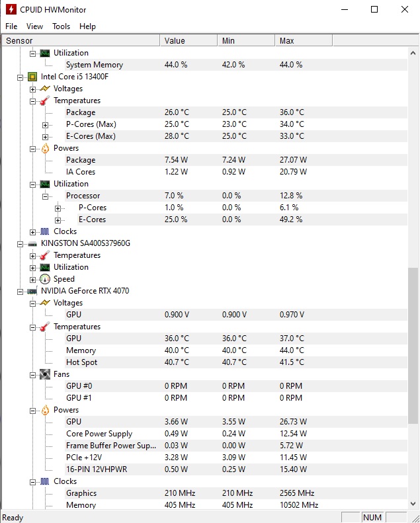This screenshot has width=420, height=523.
Task: Open the Tools menu
Action: pos(61,26)
